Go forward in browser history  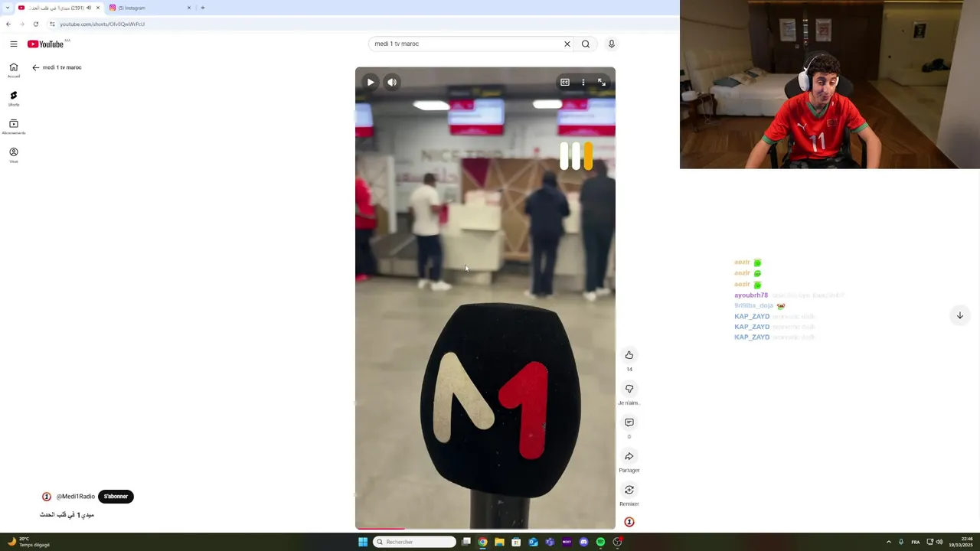[x=21, y=24]
